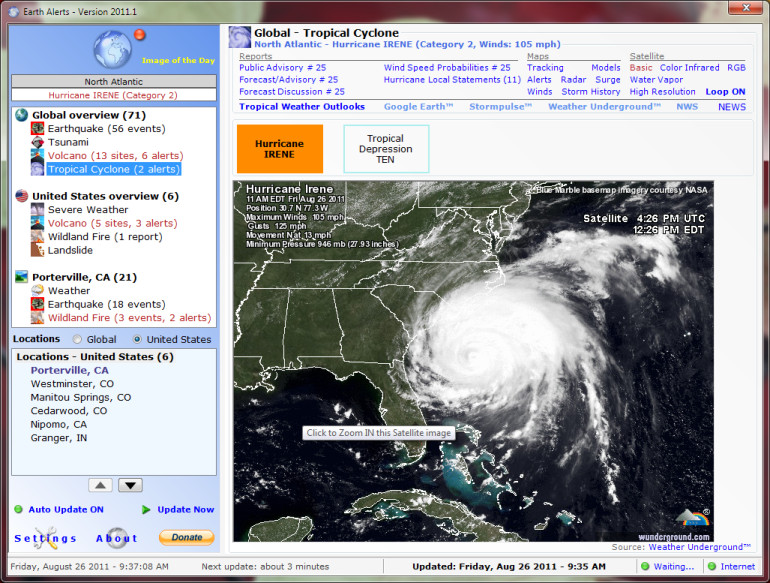
Task: Click the Earthquake icon under Global overview
Action: (38, 129)
